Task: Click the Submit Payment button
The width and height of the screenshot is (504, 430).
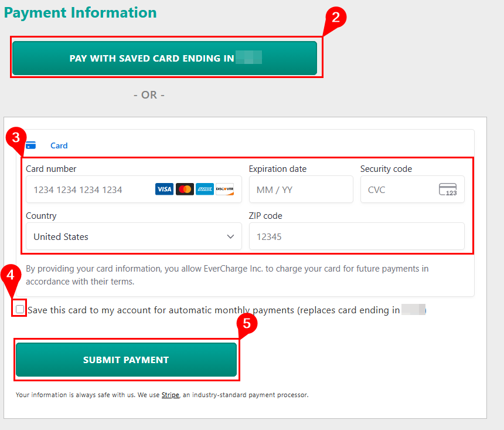Action: [x=126, y=360]
